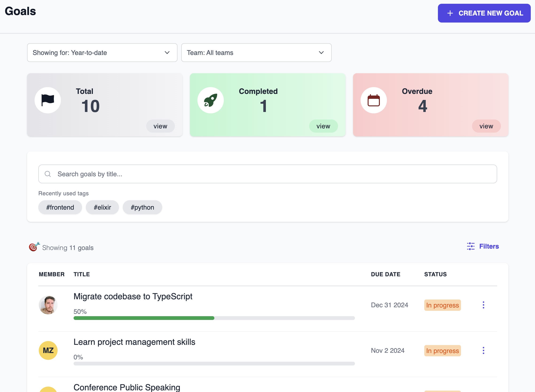Open Learn project management skills goal
Image resolution: width=535 pixels, height=392 pixels.
(134, 342)
